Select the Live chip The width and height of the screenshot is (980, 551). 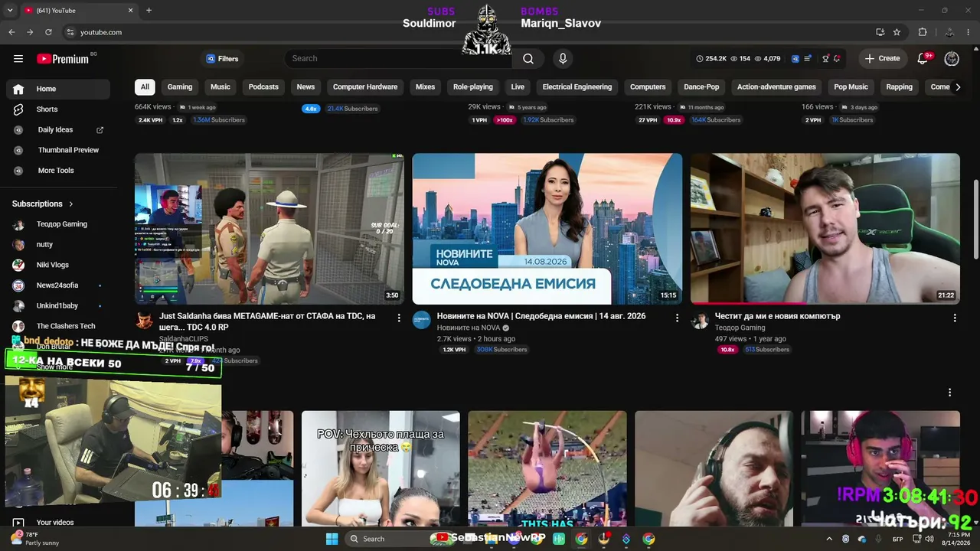518,87
